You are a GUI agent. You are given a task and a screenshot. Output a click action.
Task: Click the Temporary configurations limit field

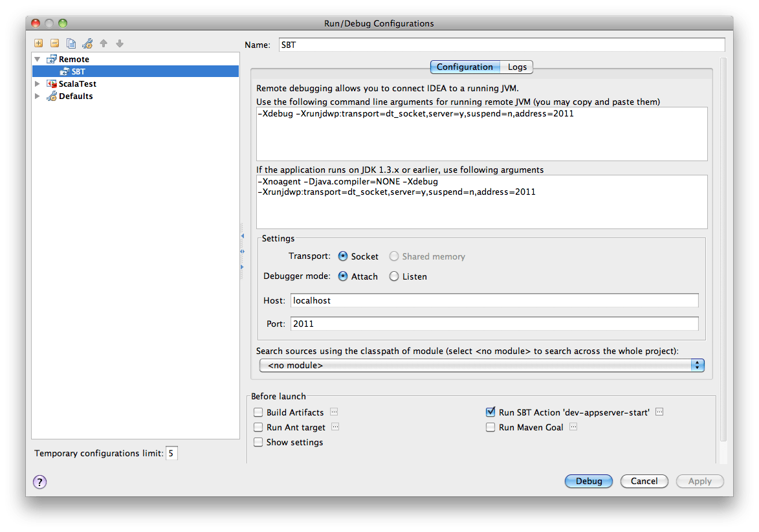[x=171, y=454]
